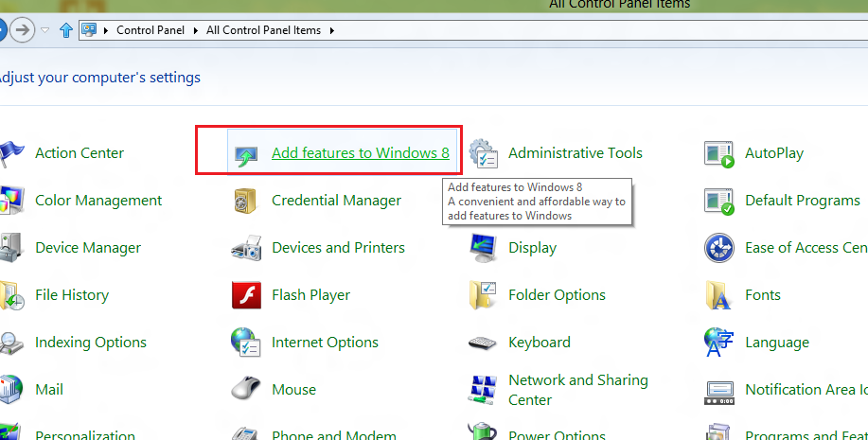
Task: Select the All Control Panel Items breadcrumb
Action: (x=263, y=30)
